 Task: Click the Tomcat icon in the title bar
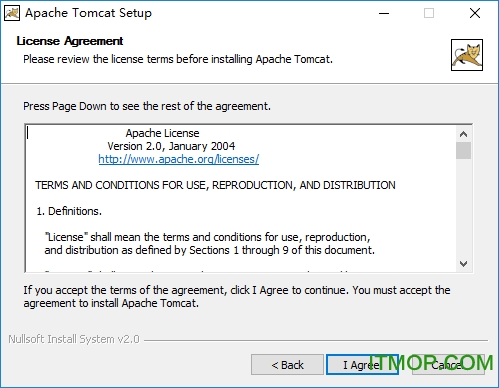[x=12, y=13]
